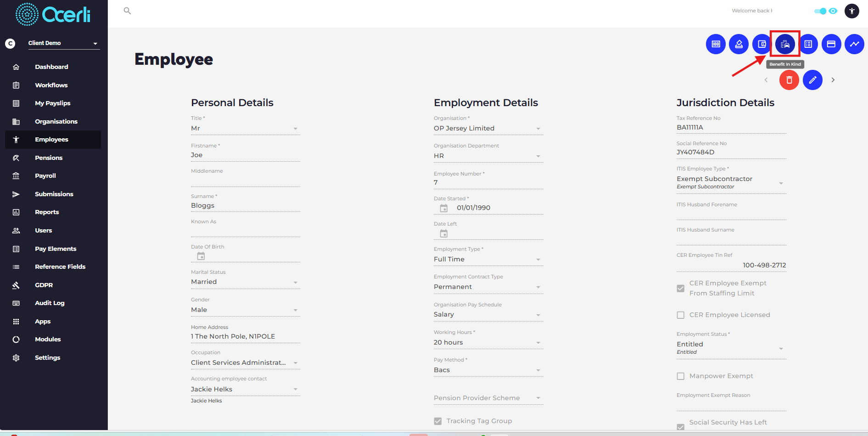Open Settings from the sidebar

point(53,358)
